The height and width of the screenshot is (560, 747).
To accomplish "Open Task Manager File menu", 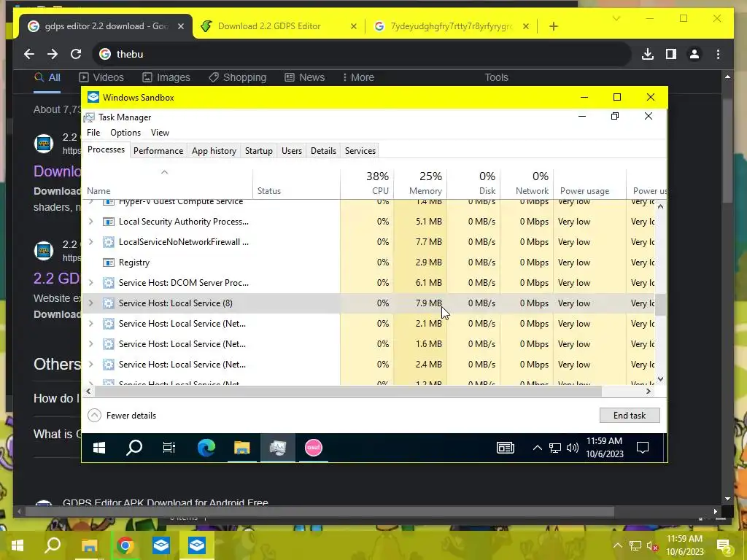I will click(x=93, y=133).
